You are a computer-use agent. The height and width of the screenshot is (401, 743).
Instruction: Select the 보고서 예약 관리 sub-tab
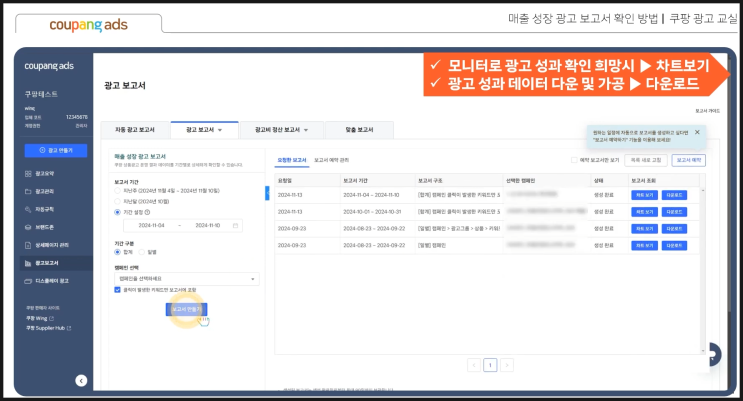[331, 160]
